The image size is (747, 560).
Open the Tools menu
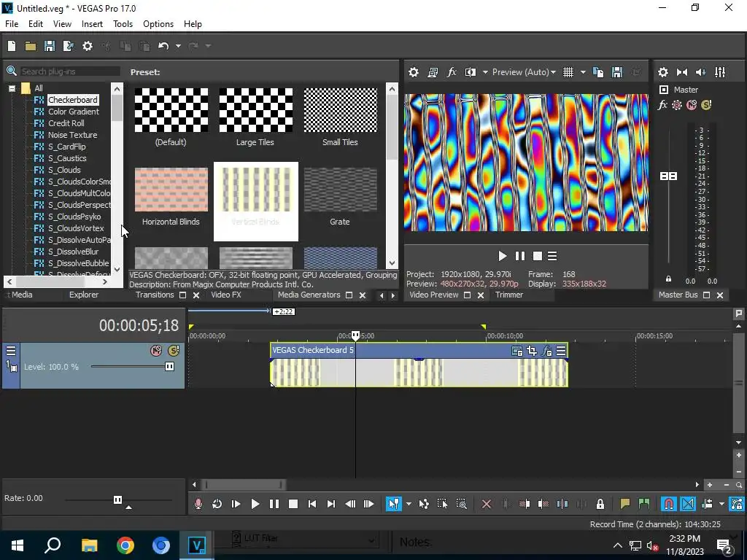coord(123,24)
